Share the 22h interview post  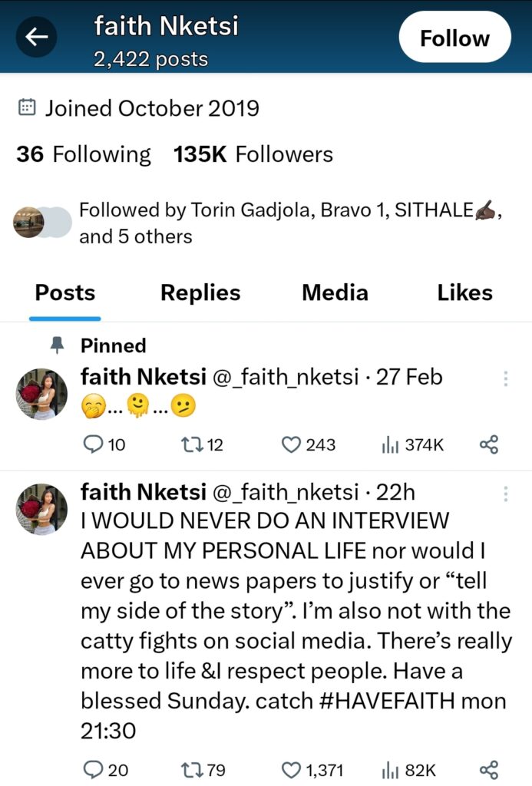(489, 769)
